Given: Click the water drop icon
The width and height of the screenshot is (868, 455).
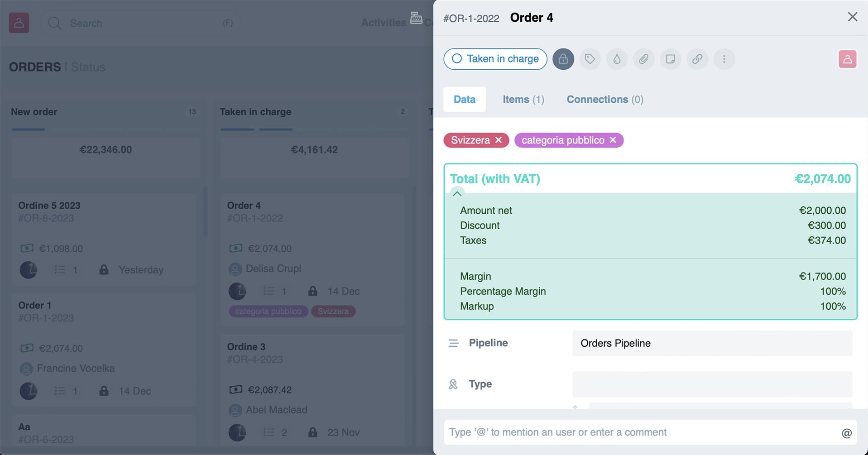Looking at the screenshot, I should [616, 59].
